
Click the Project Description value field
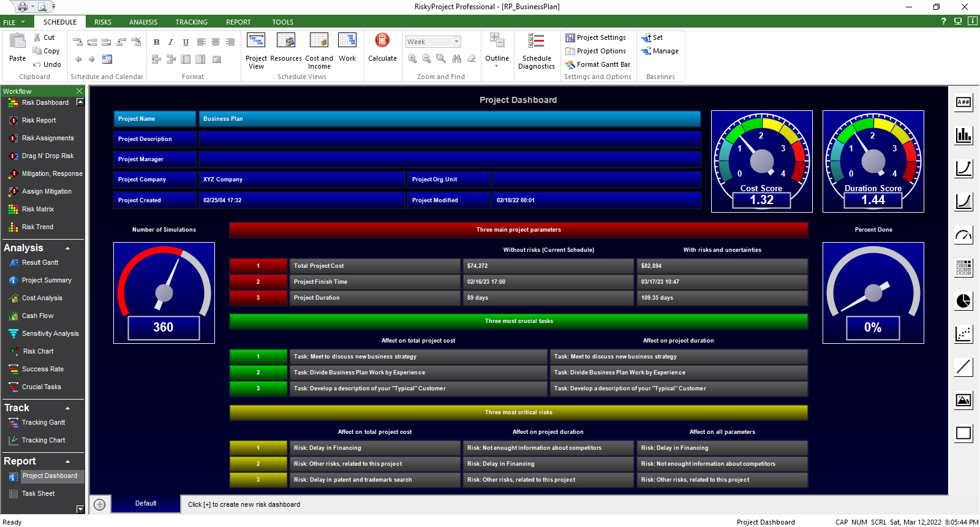[450, 139]
